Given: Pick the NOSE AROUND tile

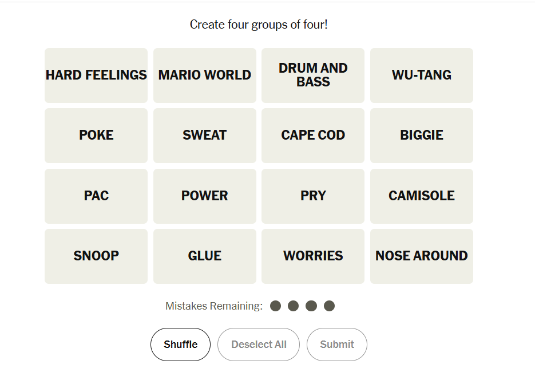Looking at the screenshot, I should coord(422,256).
